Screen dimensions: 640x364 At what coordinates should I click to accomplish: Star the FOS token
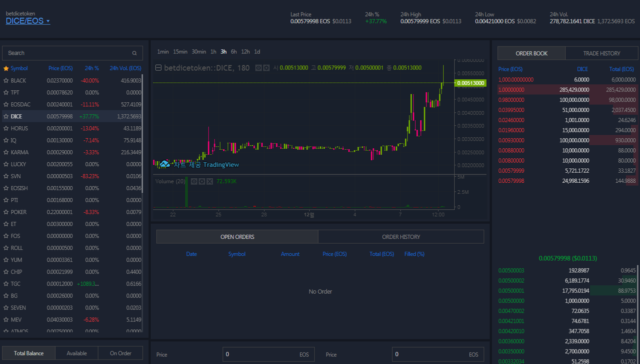pyautogui.click(x=6, y=236)
